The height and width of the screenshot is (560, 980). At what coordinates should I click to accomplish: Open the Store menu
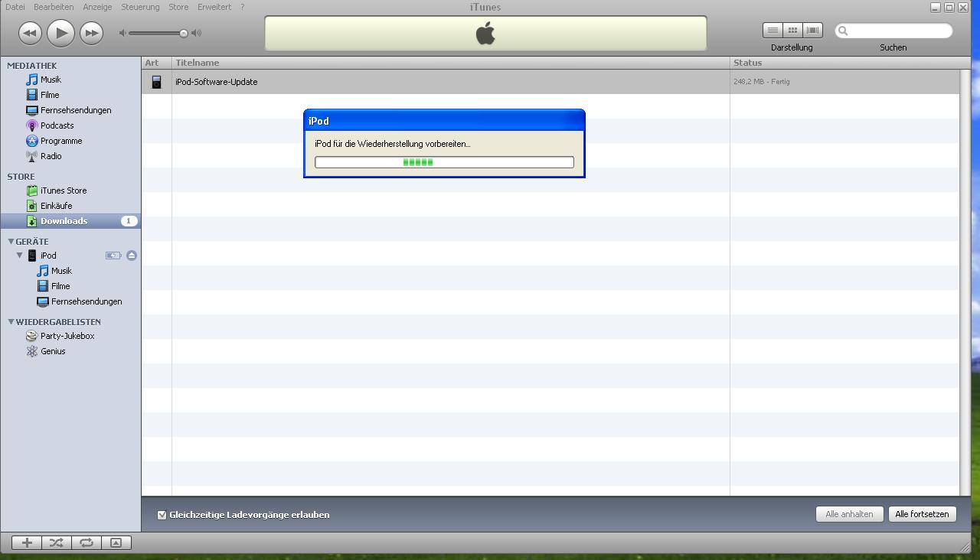click(x=178, y=7)
